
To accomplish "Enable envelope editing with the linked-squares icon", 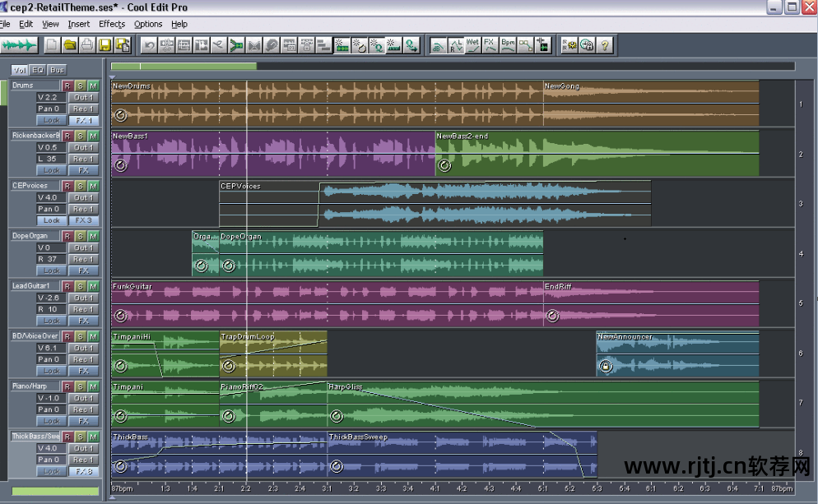I will pyautogui.click(x=525, y=46).
